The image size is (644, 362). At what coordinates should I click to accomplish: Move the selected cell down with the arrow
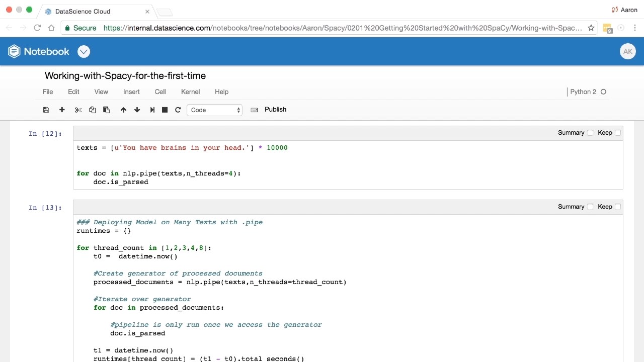[137, 110]
